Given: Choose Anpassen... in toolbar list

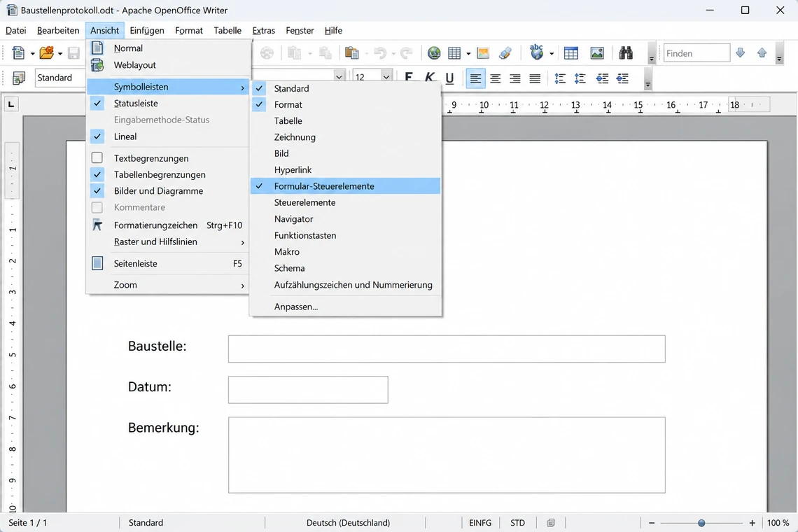Looking at the screenshot, I should point(345,307).
